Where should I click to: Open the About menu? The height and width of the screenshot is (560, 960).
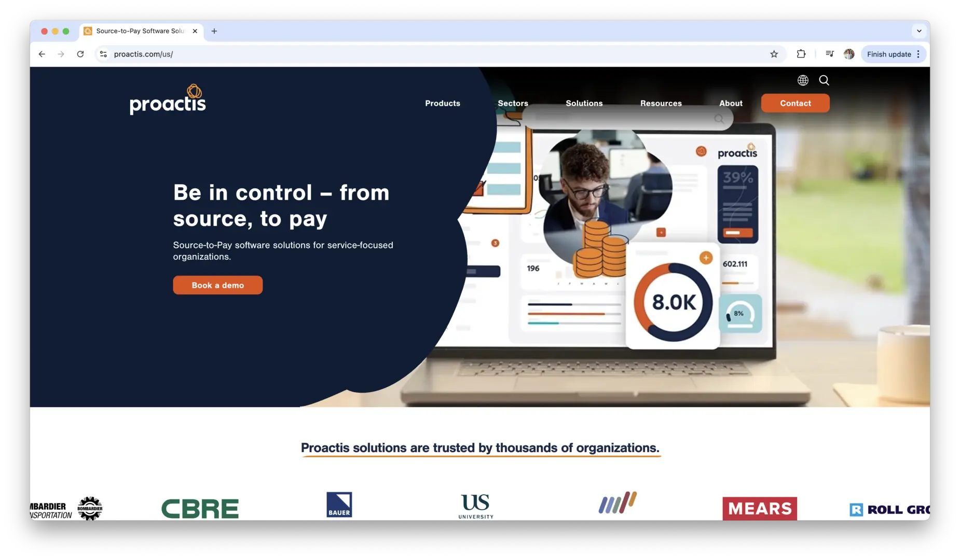pyautogui.click(x=731, y=103)
